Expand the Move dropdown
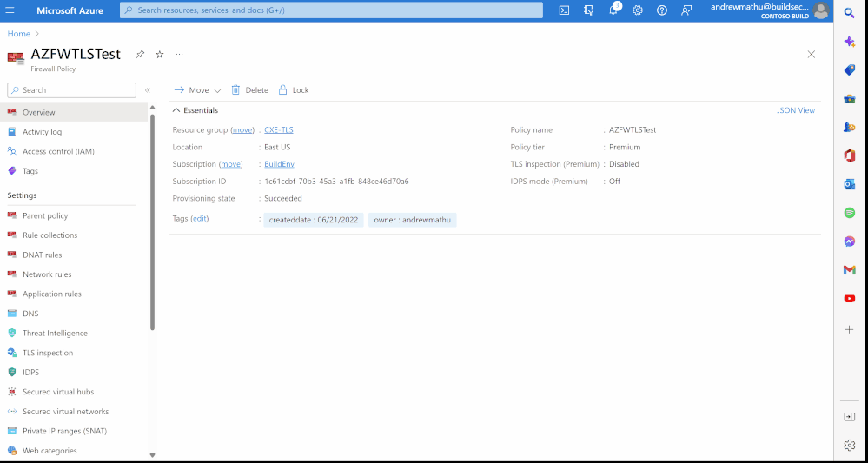 click(x=197, y=90)
